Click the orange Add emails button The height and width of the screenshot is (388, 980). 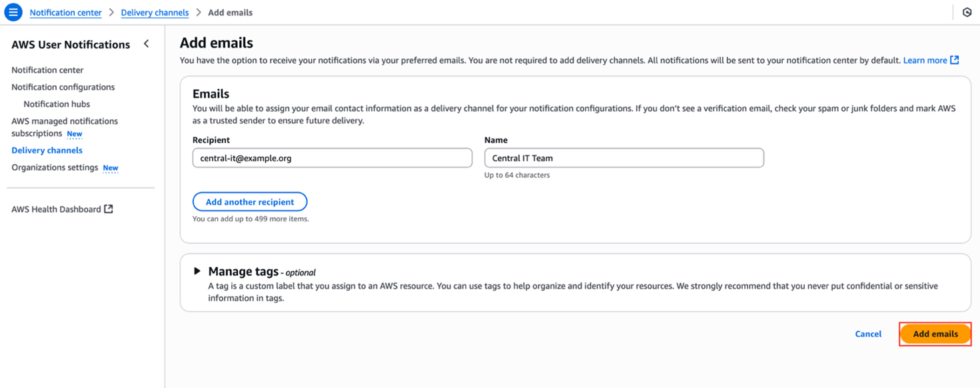pyautogui.click(x=935, y=334)
